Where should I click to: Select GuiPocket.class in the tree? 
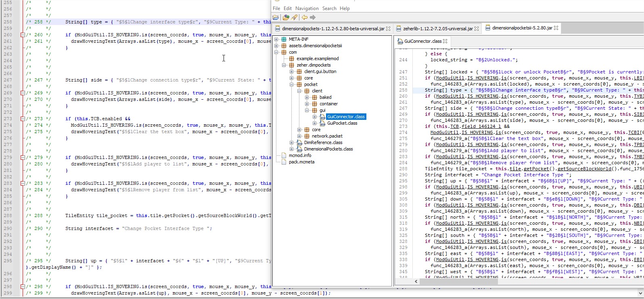click(x=342, y=123)
